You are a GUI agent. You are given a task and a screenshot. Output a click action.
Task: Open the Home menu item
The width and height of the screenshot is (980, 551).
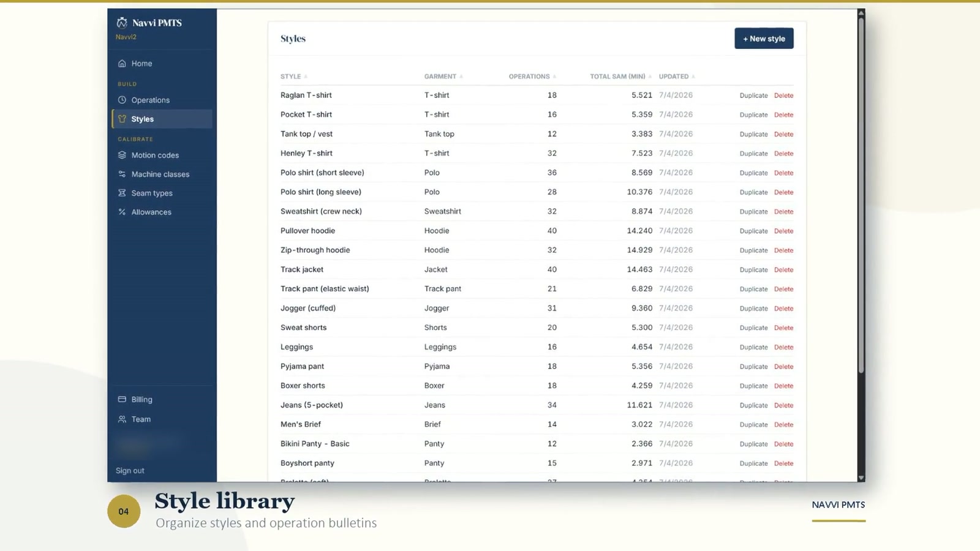162,64
